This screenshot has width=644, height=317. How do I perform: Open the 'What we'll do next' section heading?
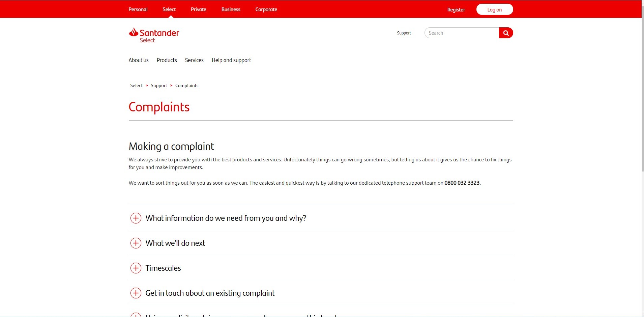[x=175, y=243]
